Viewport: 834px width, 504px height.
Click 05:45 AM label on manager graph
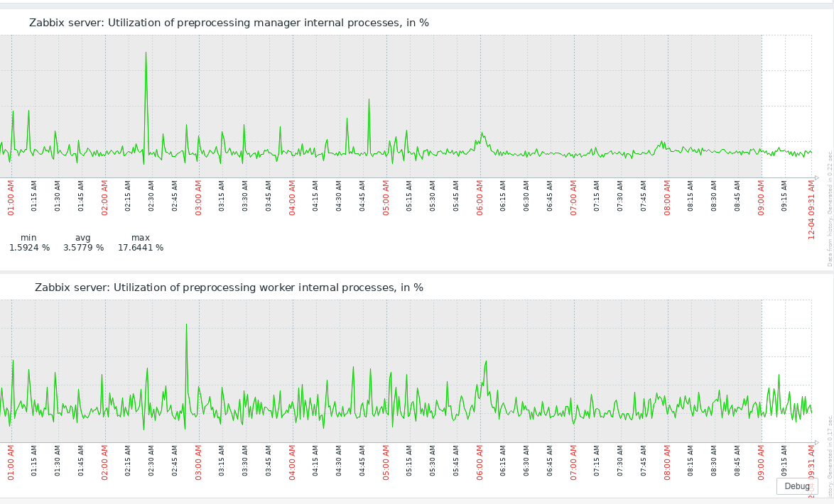click(456, 196)
